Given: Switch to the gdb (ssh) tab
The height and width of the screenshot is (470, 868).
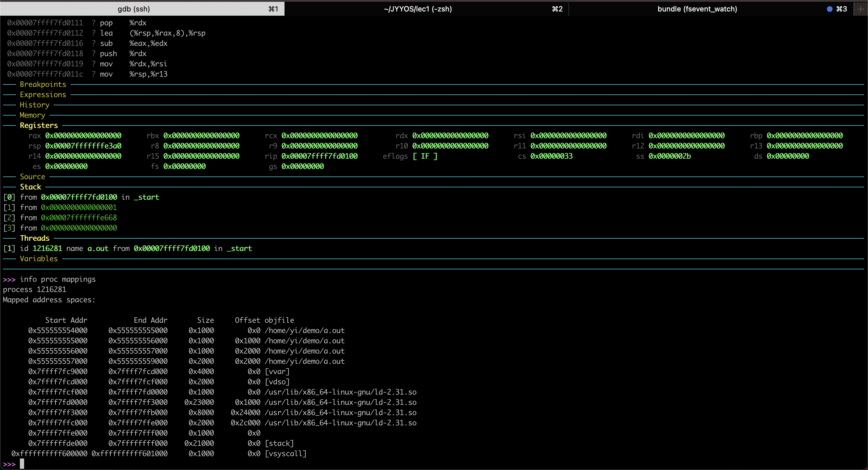Looking at the screenshot, I should 142,9.
